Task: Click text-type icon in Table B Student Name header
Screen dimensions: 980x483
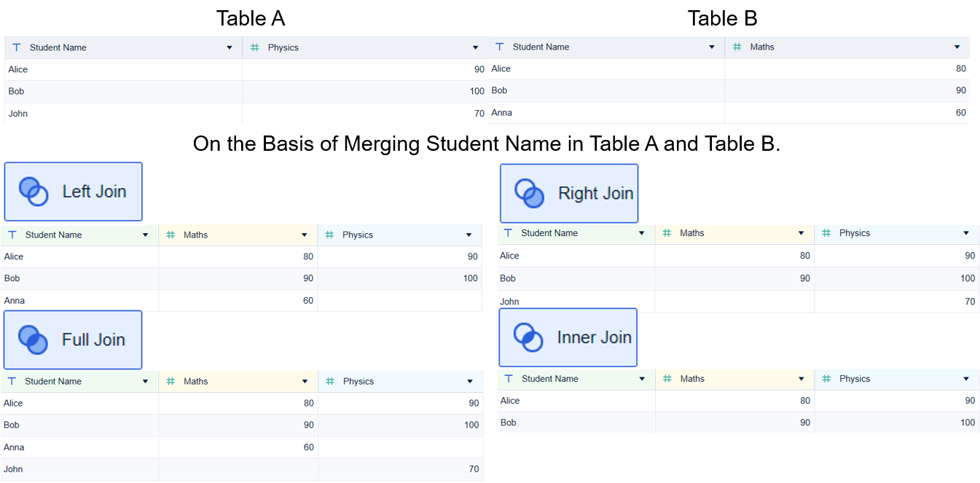Action: click(x=499, y=47)
